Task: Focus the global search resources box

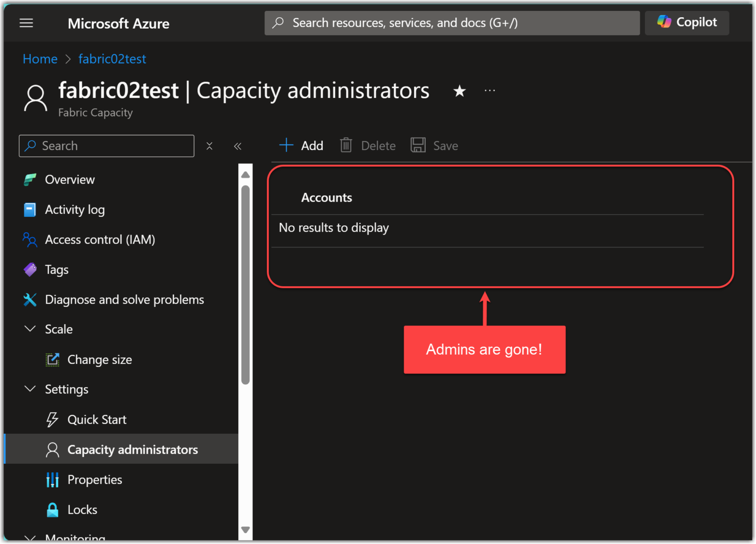Action: click(x=452, y=23)
